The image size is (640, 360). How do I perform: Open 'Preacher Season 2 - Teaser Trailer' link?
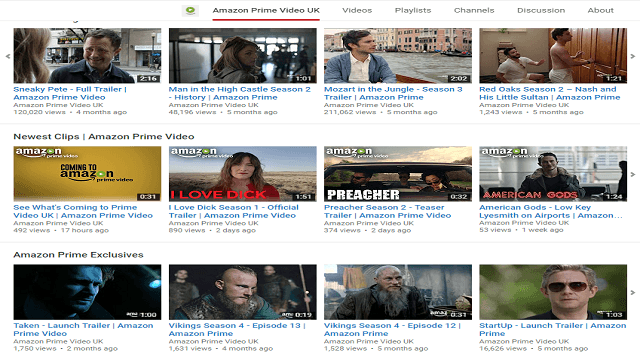pyautogui.click(x=387, y=211)
